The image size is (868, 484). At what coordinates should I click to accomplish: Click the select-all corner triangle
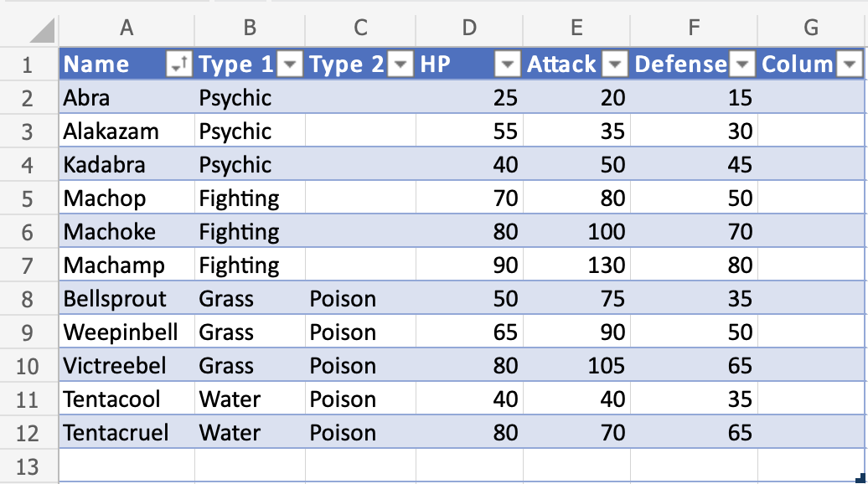pos(42,32)
